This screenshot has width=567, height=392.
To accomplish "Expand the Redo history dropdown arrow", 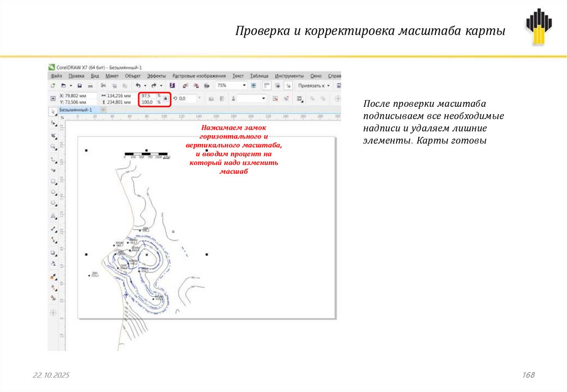I will pyautogui.click(x=161, y=86).
